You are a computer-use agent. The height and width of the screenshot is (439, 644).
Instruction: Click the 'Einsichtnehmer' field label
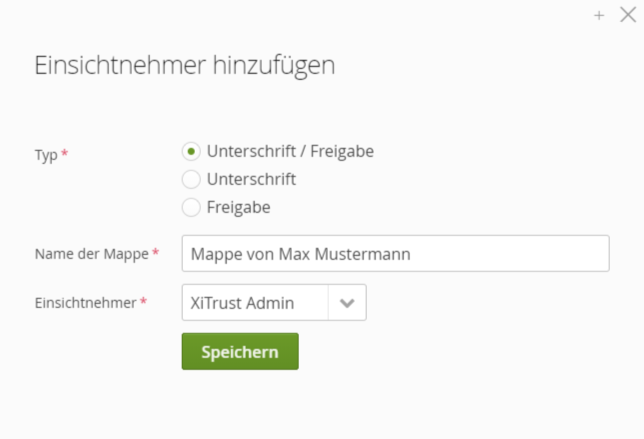tap(85, 302)
